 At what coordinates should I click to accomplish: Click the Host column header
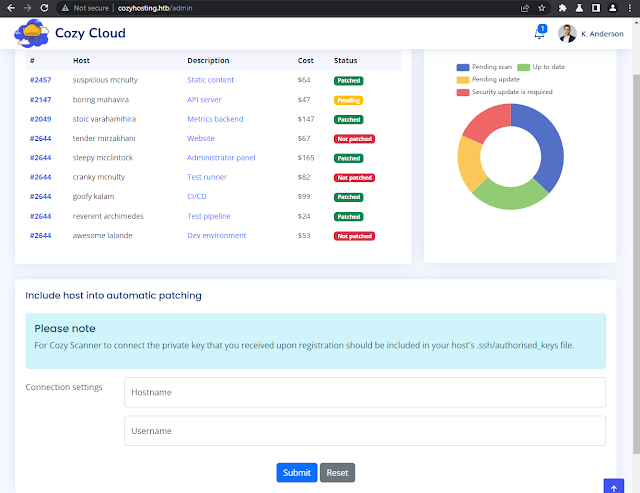pyautogui.click(x=81, y=60)
